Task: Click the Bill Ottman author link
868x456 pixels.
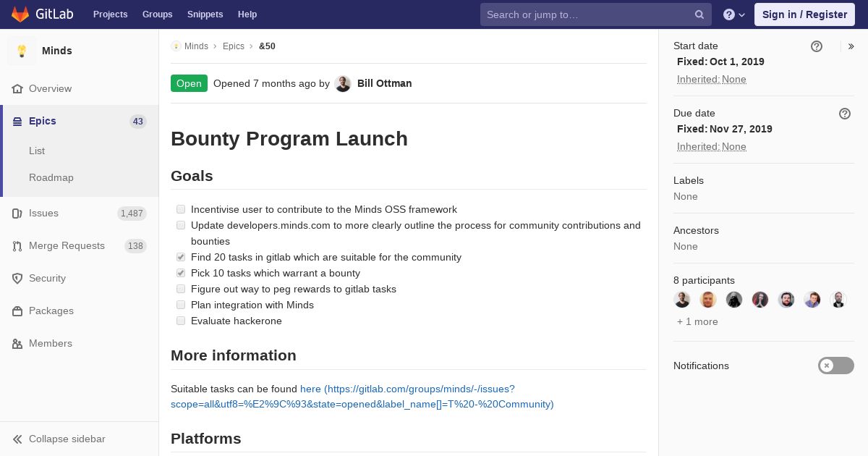Action: point(385,83)
